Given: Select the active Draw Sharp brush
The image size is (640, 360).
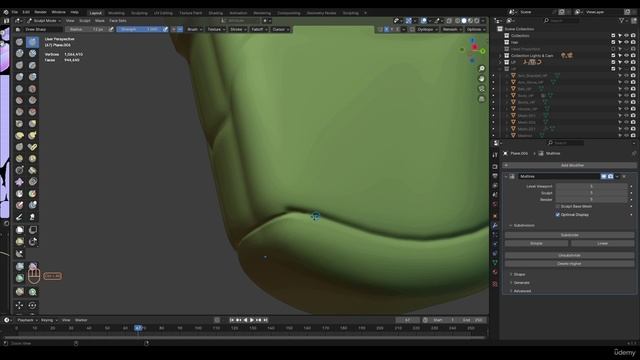Looking at the screenshot, I should (x=33, y=42).
